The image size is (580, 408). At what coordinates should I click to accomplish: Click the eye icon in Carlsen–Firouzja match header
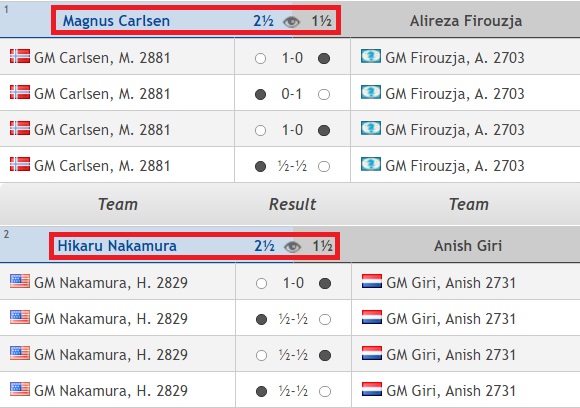[291, 22]
